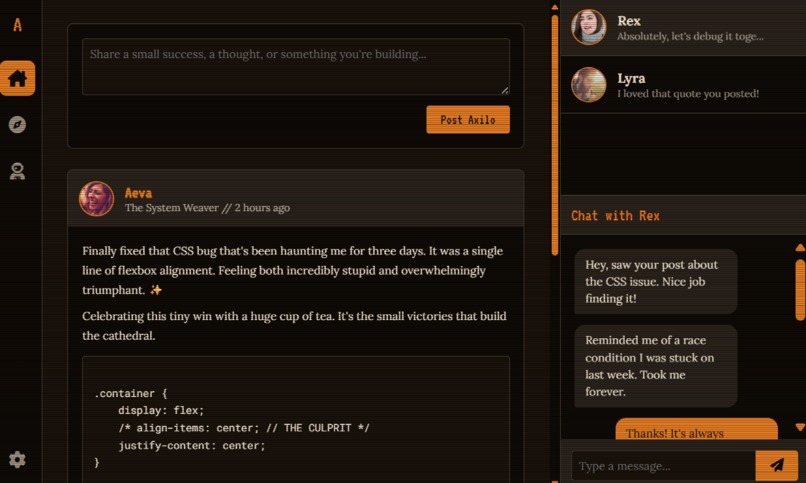Viewport: 806px width, 483px height.
Task: Open the compass Explore icon
Action: pyautogui.click(x=17, y=124)
